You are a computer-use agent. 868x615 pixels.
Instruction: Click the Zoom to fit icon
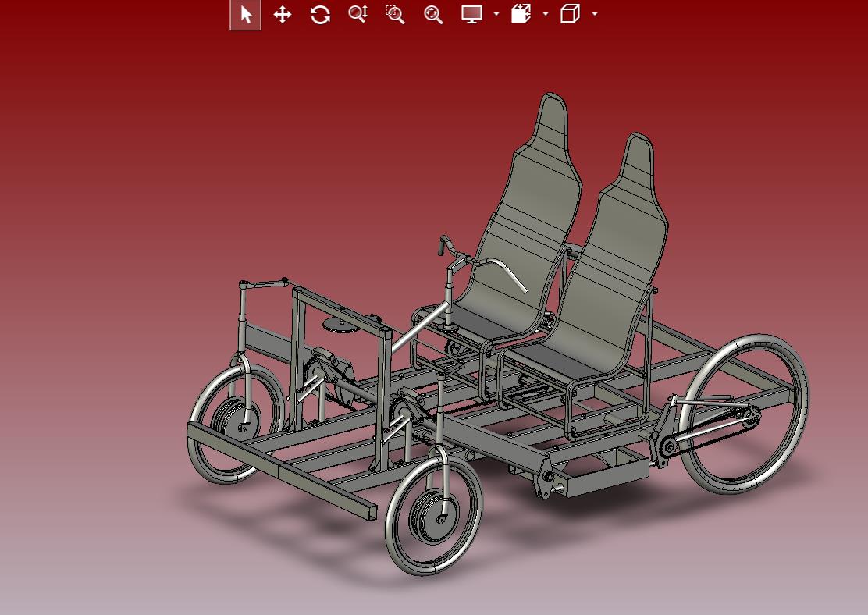433,14
